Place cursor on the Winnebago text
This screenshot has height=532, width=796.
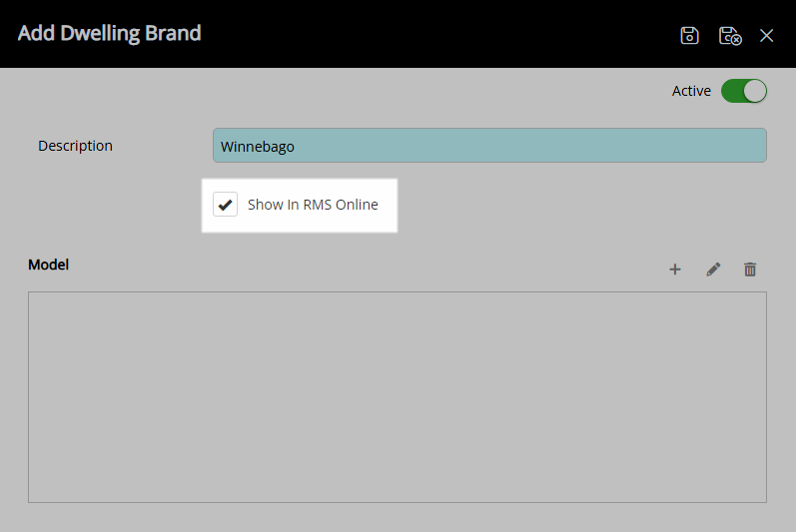click(x=258, y=147)
